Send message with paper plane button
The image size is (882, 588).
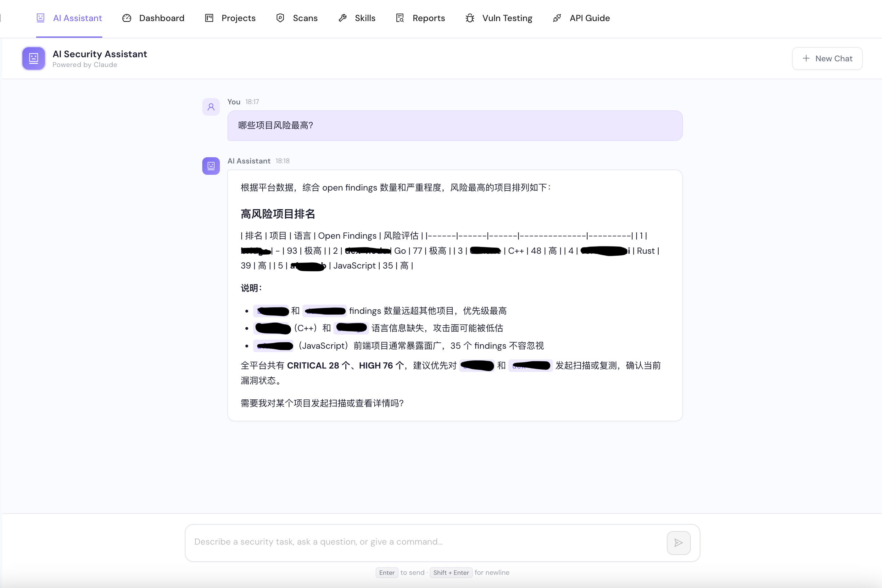click(x=679, y=543)
